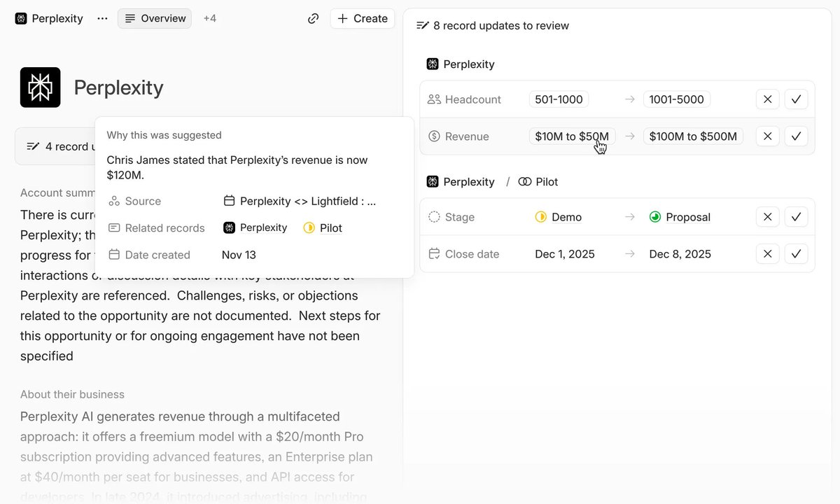Approve the Close date change with the checkmark
This screenshot has width=840, height=504.
pyautogui.click(x=796, y=253)
